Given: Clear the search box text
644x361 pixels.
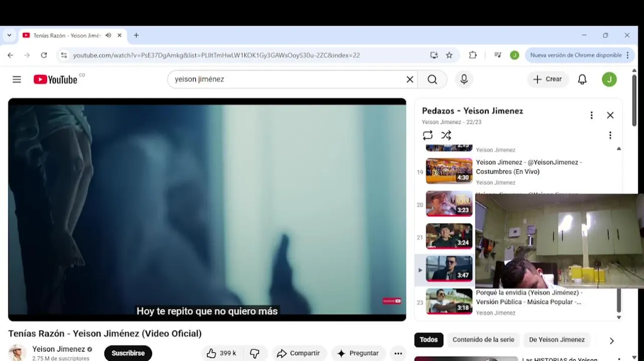Looking at the screenshot, I should 410,79.
